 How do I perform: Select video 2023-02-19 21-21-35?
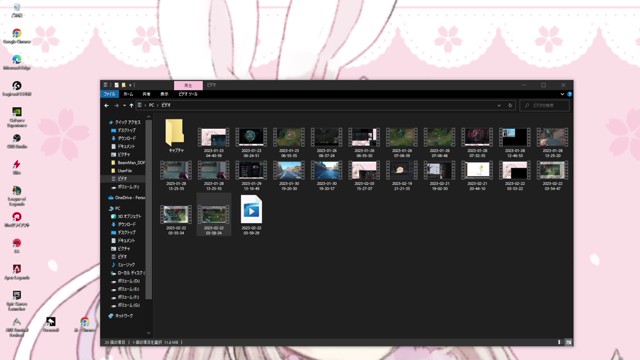[402, 176]
